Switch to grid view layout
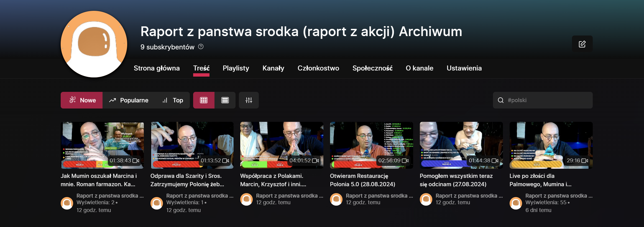Image resolution: width=644 pixels, height=227 pixels. click(204, 100)
